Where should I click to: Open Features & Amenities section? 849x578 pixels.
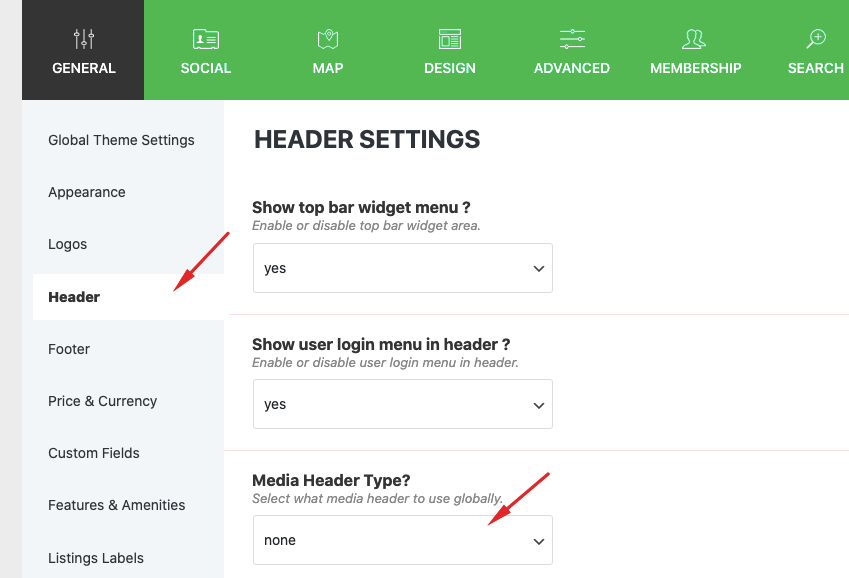coord(116,505)
